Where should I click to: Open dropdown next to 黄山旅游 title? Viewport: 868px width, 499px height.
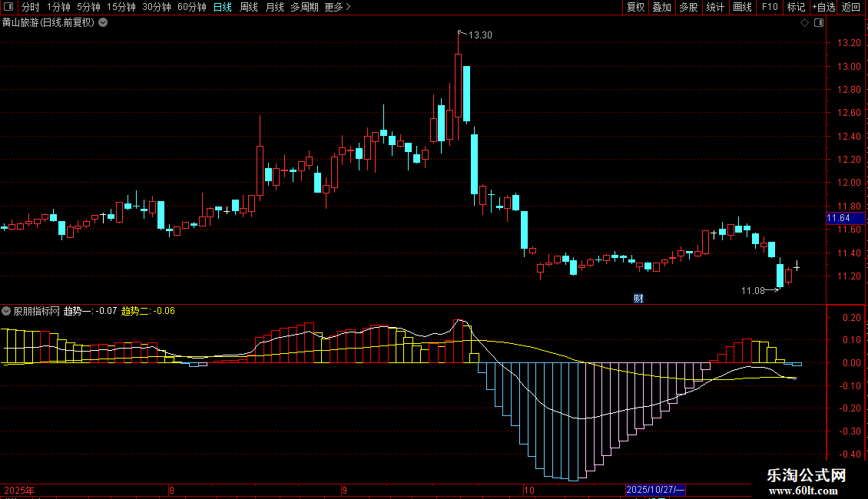coord(103,23)
